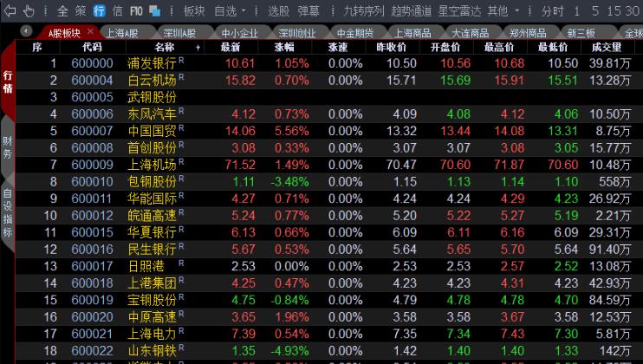The width and height of the screenshot is (643, 364).
Task: Sort by the 最高价 column header
Action: point(499,47)
